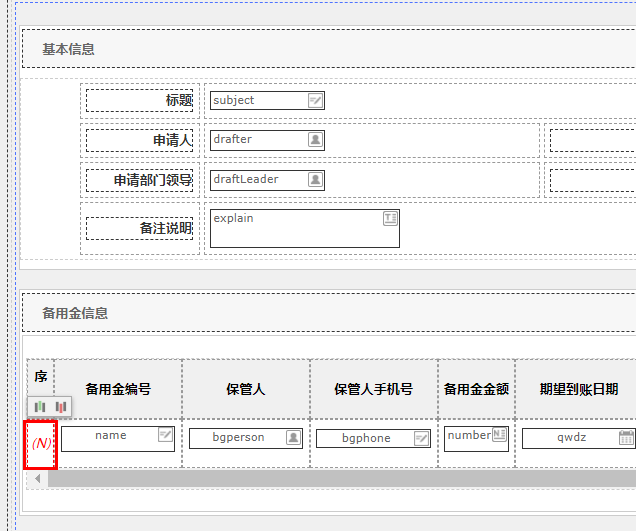Select the draftLeader input field
This screenshot has height=531, width=636.
pyautogui.click(x=267, y=180)
